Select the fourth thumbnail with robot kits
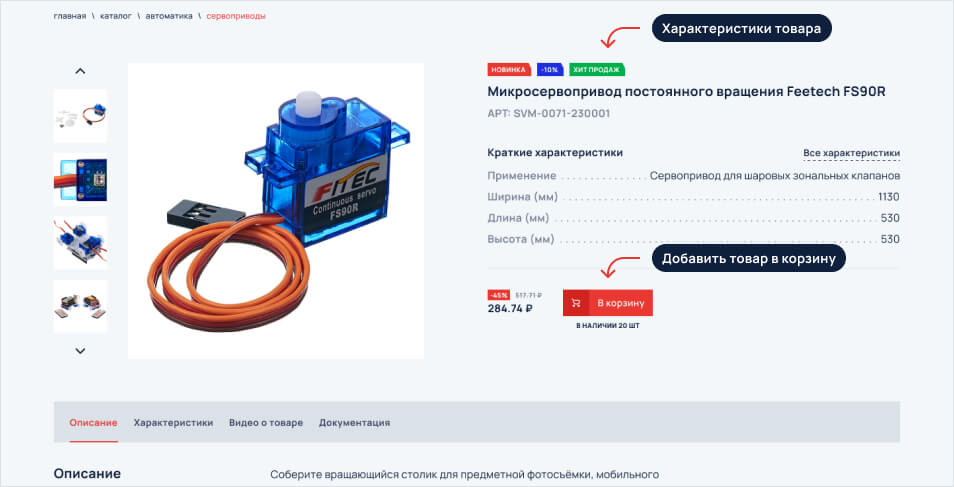The height and width of the screenshot is (487, 954). pos(80,306)
